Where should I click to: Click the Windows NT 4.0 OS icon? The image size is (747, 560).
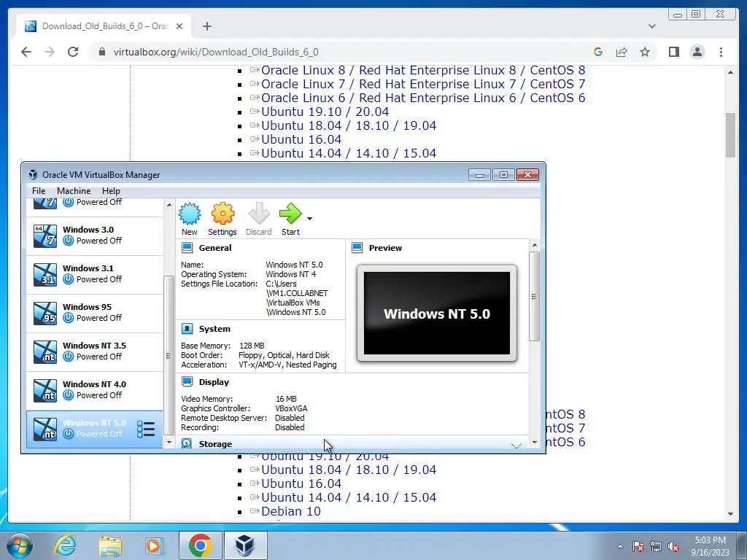click(x=45, y=391)
